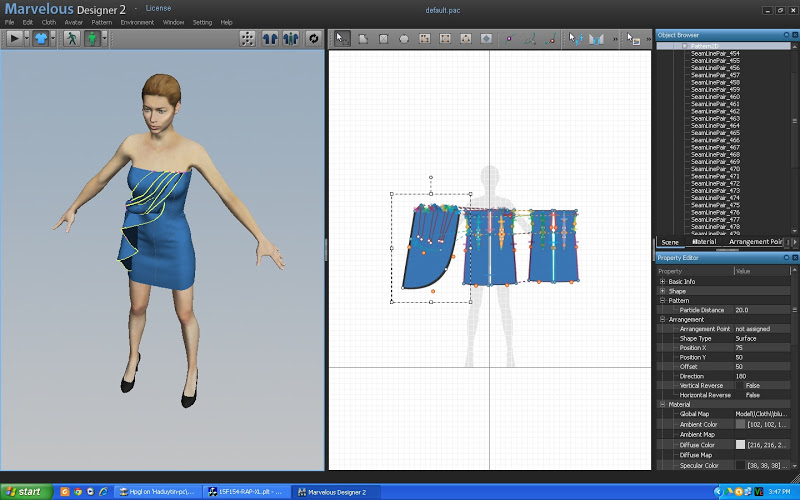Open dropdown next to green avatar icon
Image resolution: width=800 pixels, height=500 pixels.
point(104,38)
